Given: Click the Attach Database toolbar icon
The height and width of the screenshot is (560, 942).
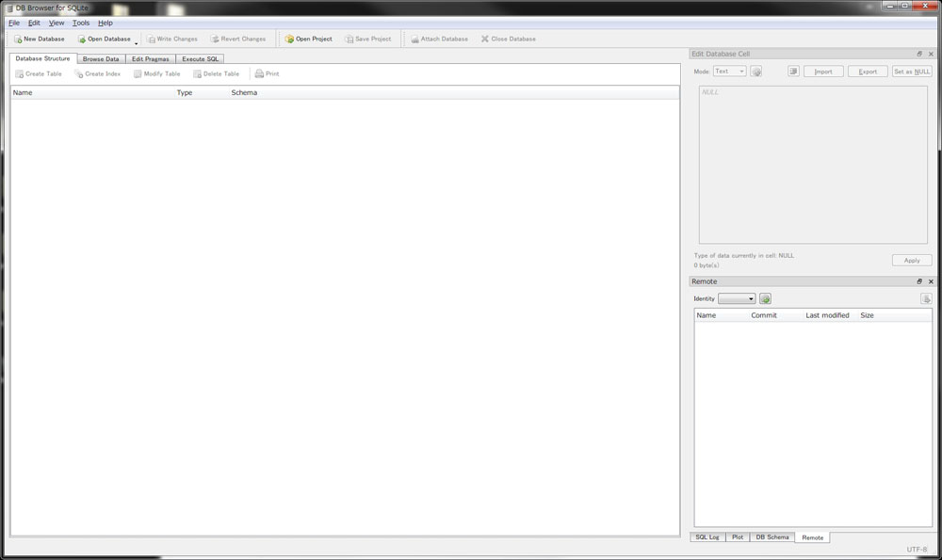Looking at the screenshot, I should pyautogui.click(x=414, y=39).
